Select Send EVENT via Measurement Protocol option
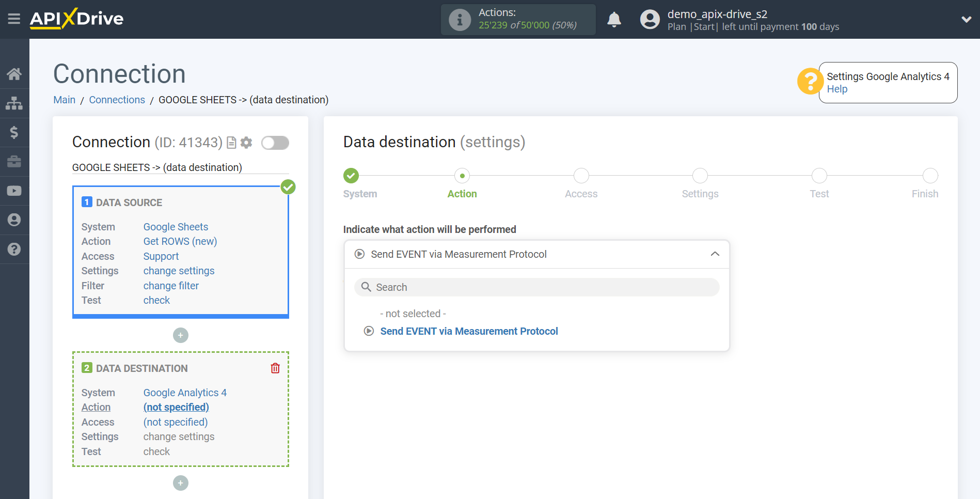 [x=468, y=331]
